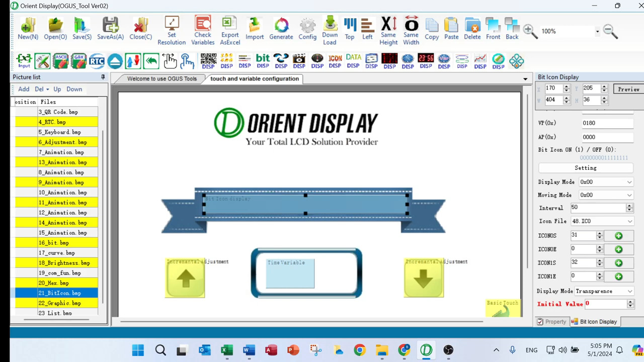Open Excel from the taskbar
The width and height of the screenshot is (644, 362).
[x=227, y=350]
